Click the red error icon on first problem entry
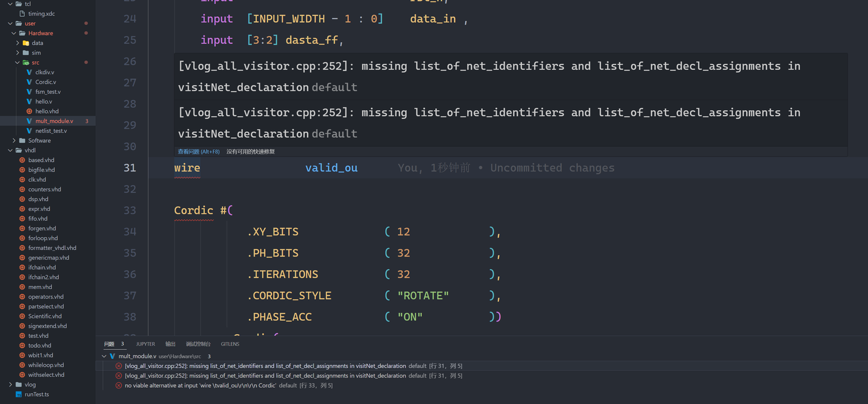868x404 pixels. (118, 367)
